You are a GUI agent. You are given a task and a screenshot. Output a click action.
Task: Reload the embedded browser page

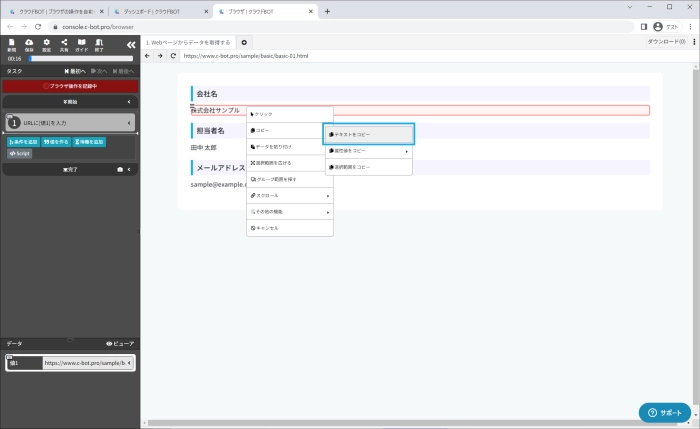click(x=174, y=56)
